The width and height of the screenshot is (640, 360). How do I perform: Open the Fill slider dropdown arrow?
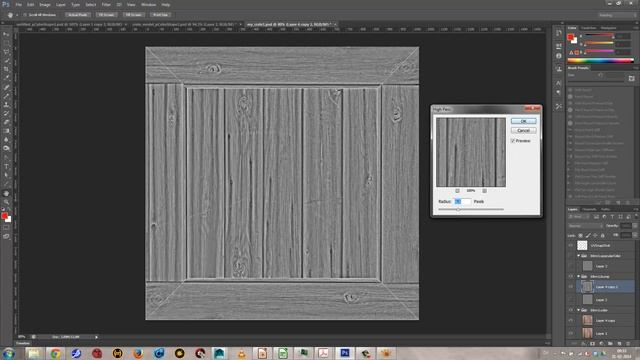coord(635,236)
